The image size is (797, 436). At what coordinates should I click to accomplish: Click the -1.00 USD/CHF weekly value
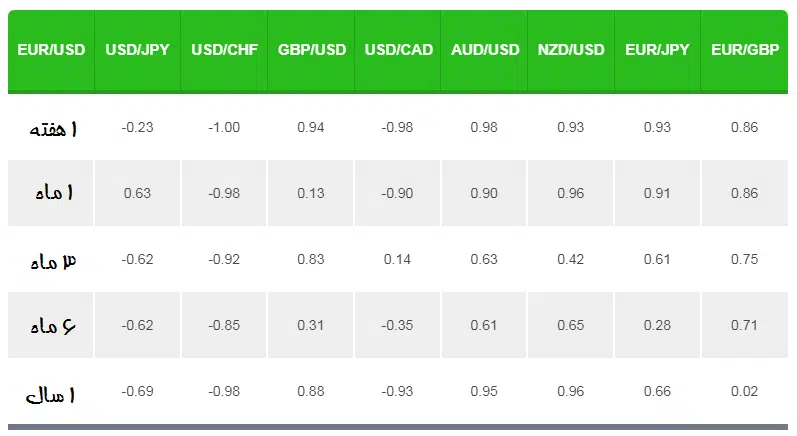tap(224, 127)
